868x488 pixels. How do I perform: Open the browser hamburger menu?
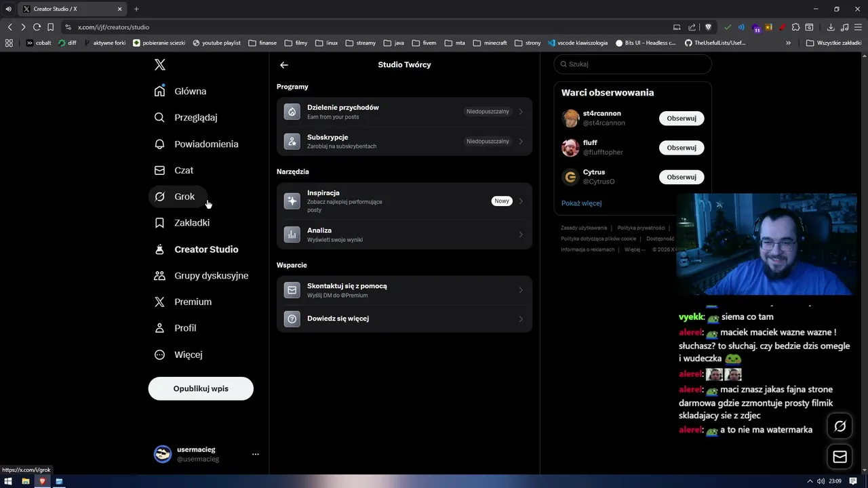point(858,27)
